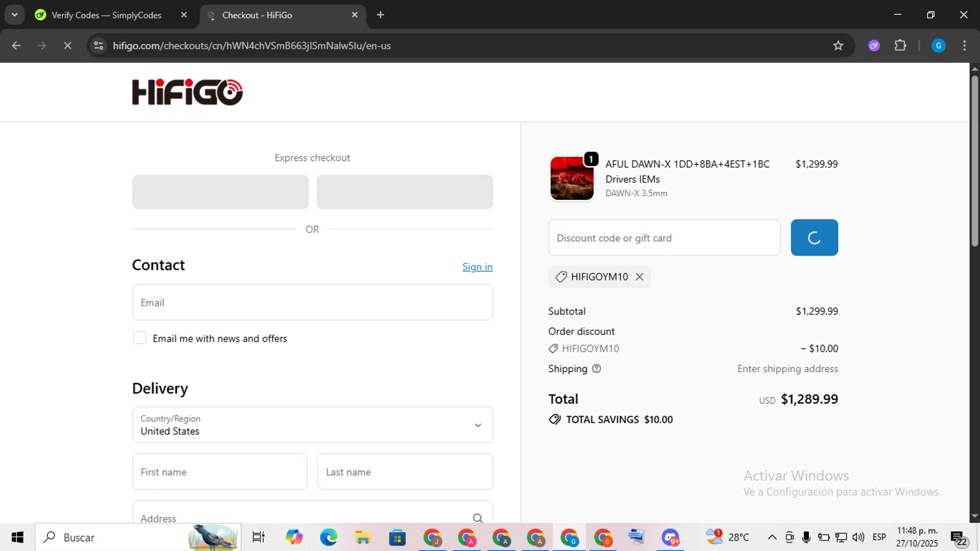Open File Explorer from the taskbar
The height and width of the screenshot is (551, 980).
tap(363, 537)
